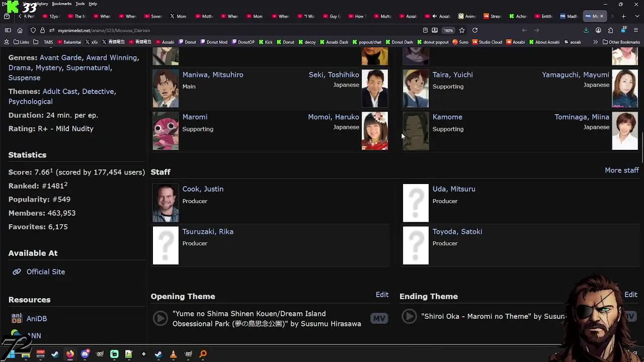Open the orange magnifier search app in taskbar

click(203, 354)
